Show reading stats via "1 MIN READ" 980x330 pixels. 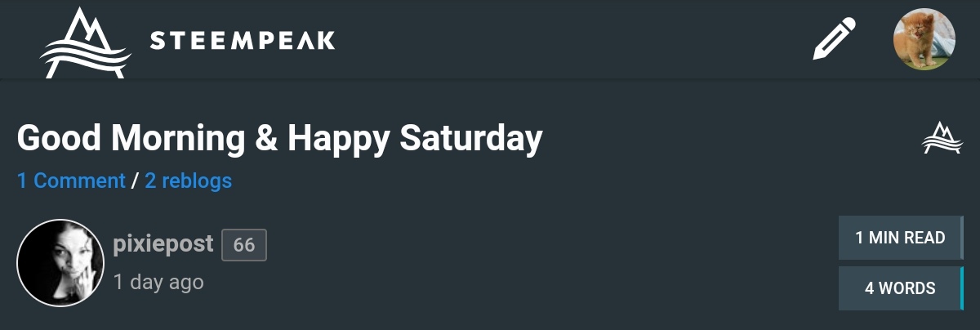click(x=900, y=239)
